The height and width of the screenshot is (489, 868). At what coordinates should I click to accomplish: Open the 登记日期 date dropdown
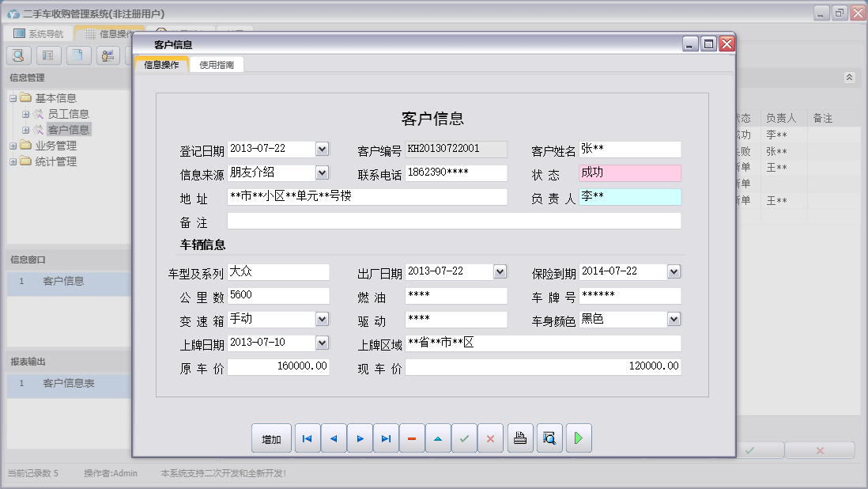322,149
